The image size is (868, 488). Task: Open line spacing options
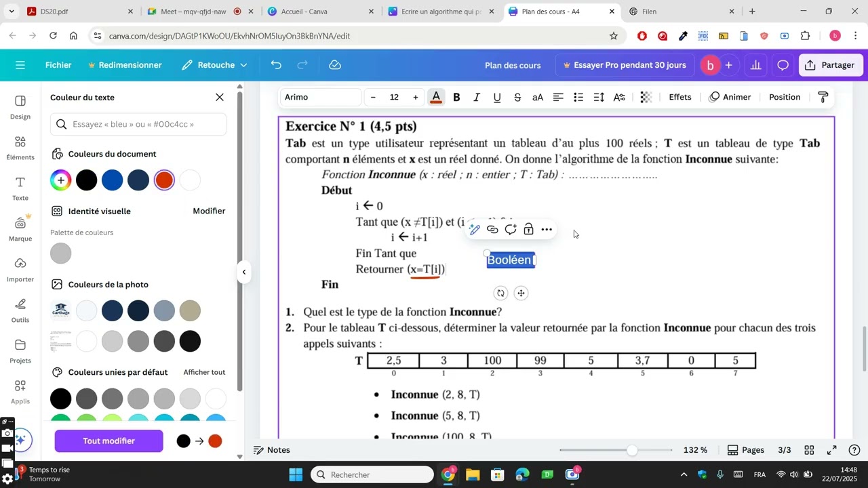(x=599, y=98)
